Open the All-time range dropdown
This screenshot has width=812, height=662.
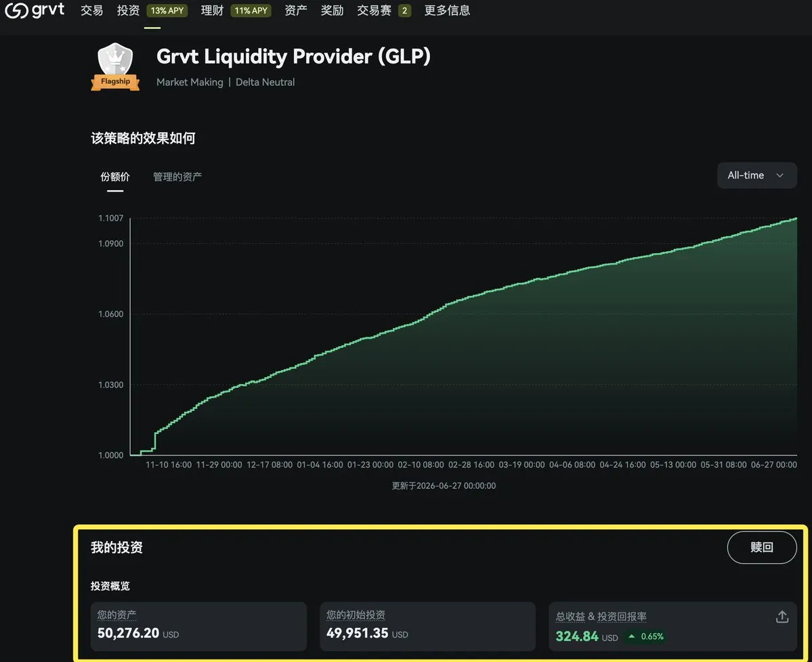coord(756,175)
